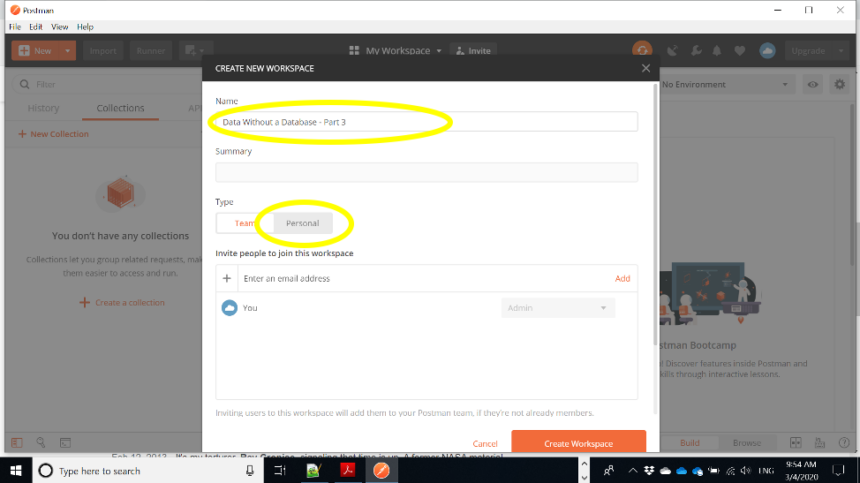This screenshot has height=483, width=860.
Task: Open the Runner
Action: pyautogui.click(x=150, y=50)
